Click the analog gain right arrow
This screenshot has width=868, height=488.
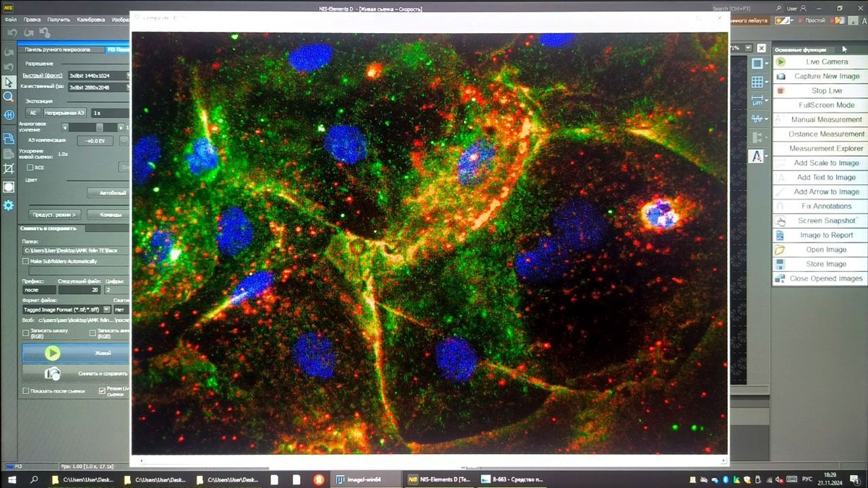121,127
